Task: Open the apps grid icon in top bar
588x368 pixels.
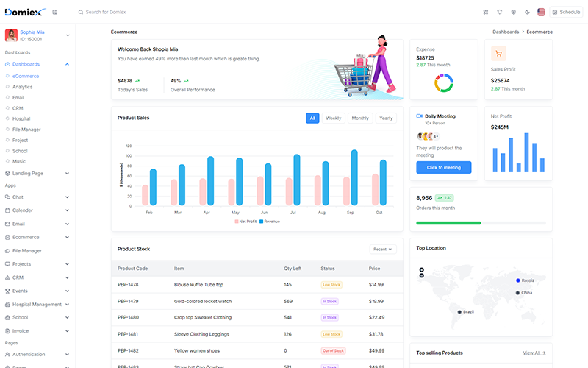Action: tap(486, 12)
